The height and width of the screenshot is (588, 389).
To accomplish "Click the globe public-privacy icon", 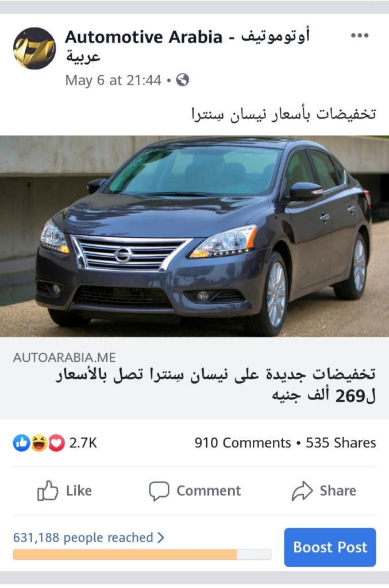I will click(182, 80).
